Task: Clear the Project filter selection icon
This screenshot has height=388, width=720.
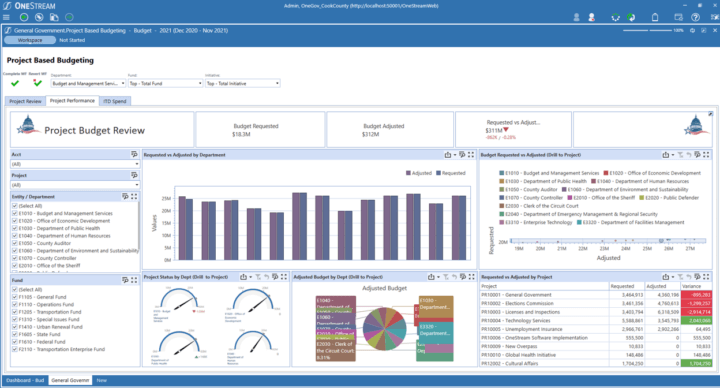Action: 134,175
